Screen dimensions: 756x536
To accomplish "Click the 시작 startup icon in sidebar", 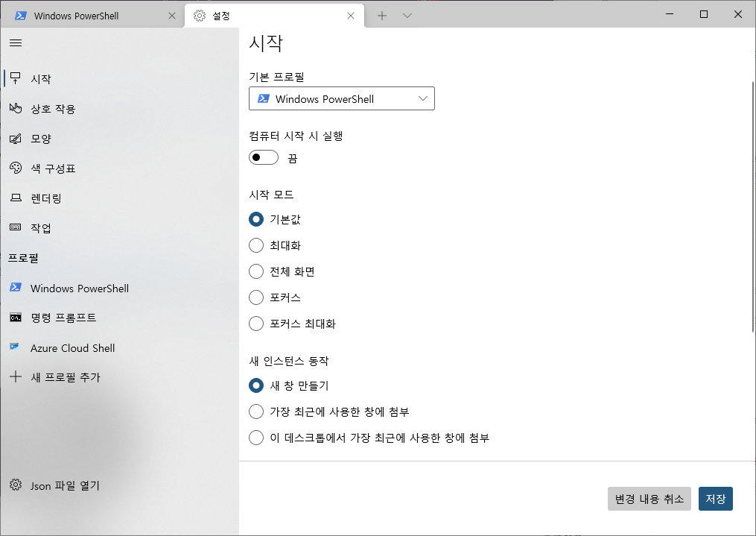I will (x=16, y=78).
